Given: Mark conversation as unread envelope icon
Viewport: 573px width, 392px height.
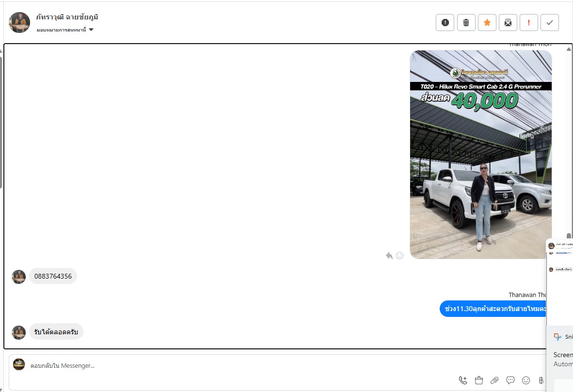Looking at the screenshot, I should [x=508, y=23].
